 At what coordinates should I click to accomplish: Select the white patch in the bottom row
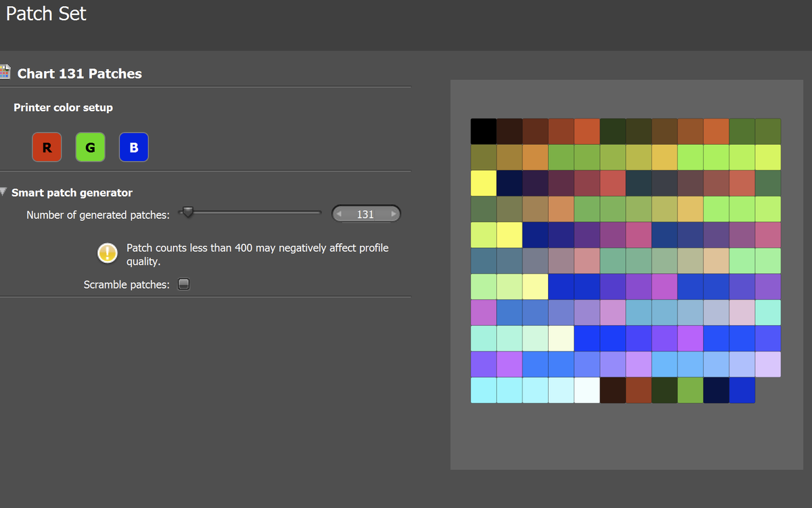point(587,390)
